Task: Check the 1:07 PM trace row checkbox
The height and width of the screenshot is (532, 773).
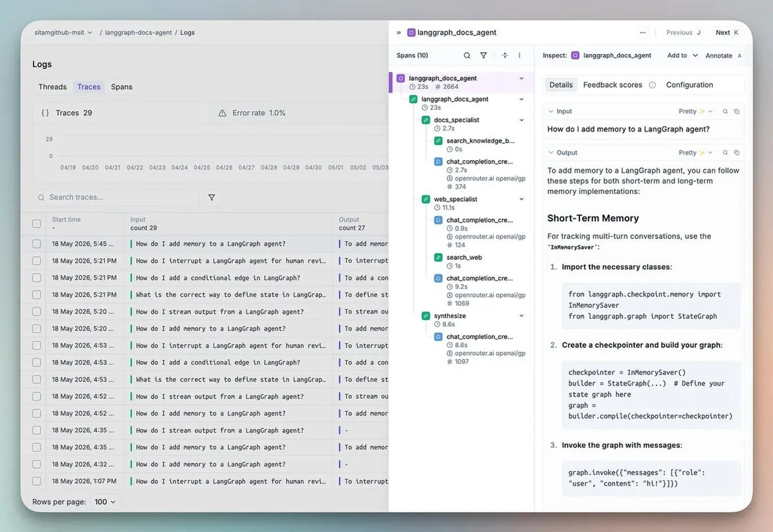Action: 36,481
